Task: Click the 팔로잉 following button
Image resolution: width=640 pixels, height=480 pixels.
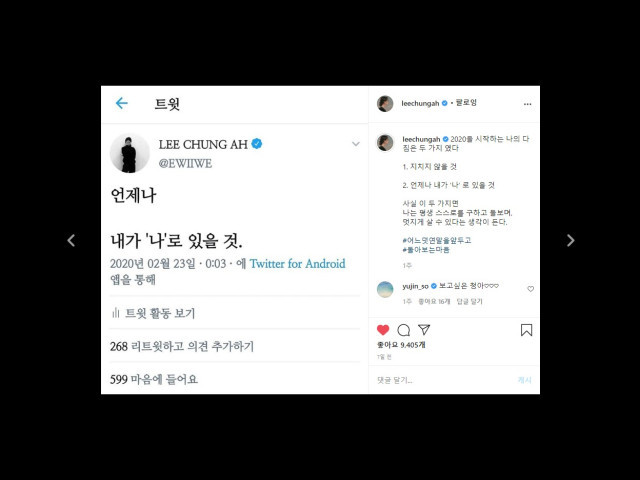Action: click(x=466, y=103)
